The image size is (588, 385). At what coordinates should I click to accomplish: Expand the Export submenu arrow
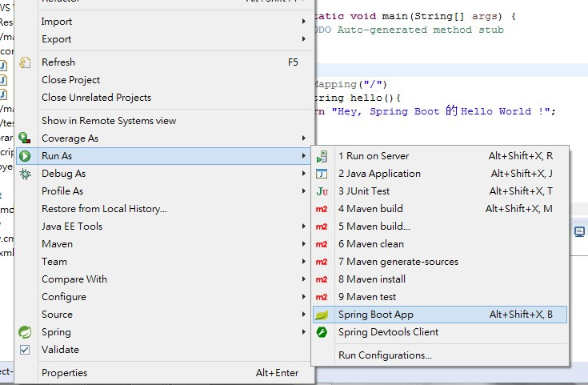(x=304, y=38)
